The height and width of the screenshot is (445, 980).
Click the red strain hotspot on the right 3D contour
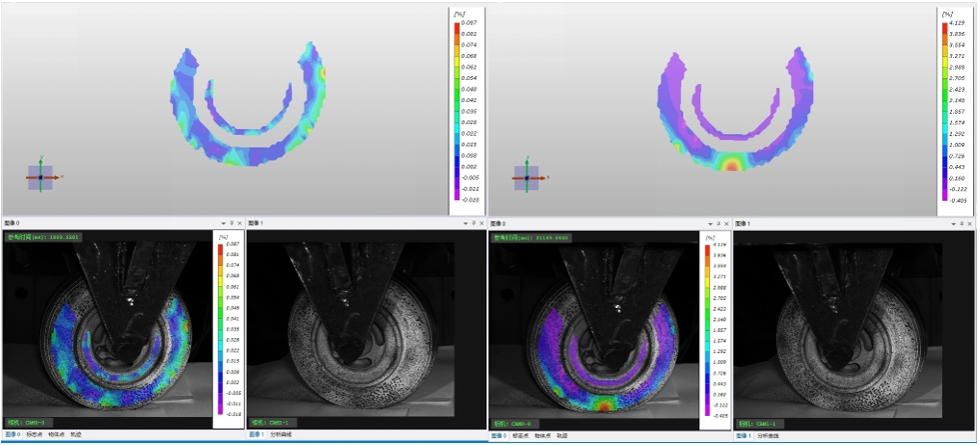(732, 164)
